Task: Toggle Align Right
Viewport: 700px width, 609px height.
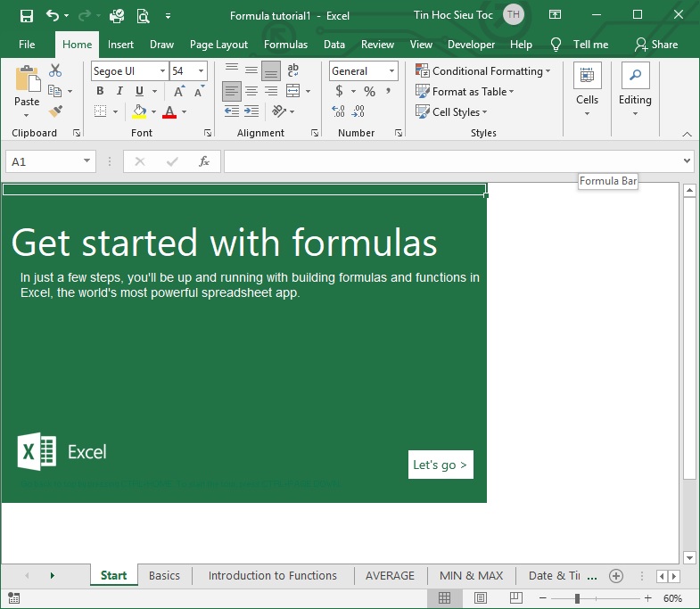Action: pyautogui.click(x=271, y=91)
